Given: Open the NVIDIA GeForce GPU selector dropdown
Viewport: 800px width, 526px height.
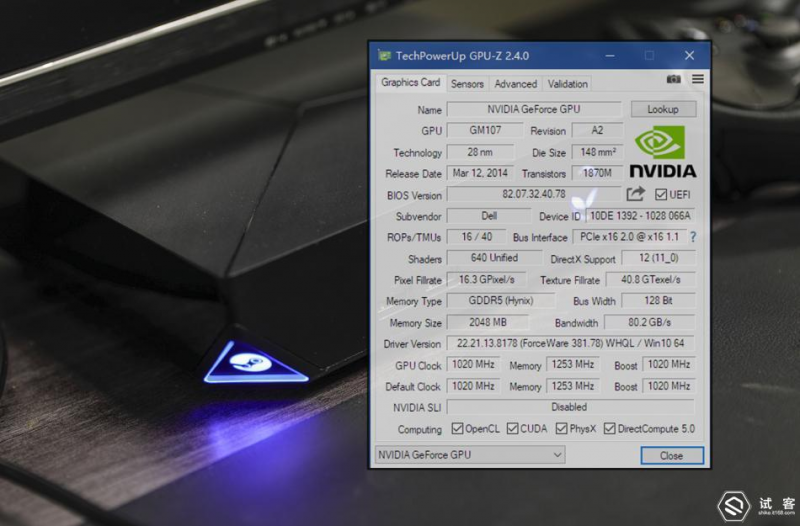Looking at the screenshot, I should [x=470, y=455].
